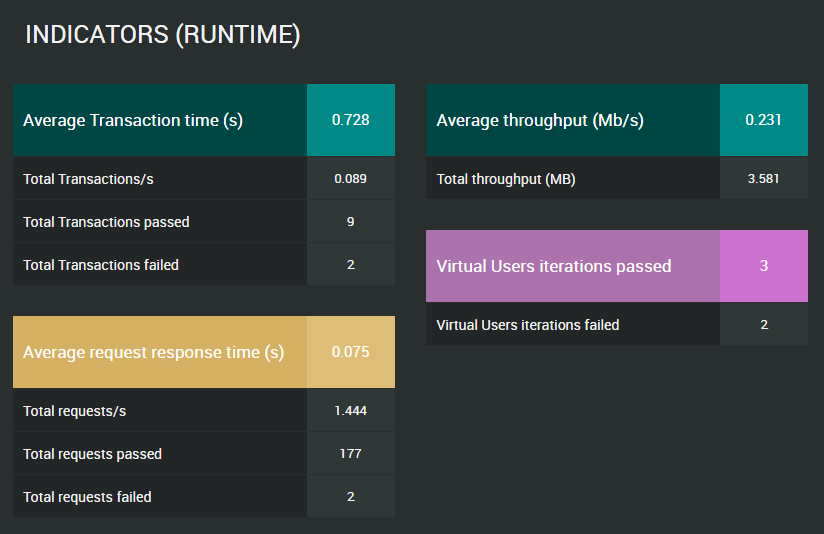Click the Total Transactions passed label

click(106, 222)
